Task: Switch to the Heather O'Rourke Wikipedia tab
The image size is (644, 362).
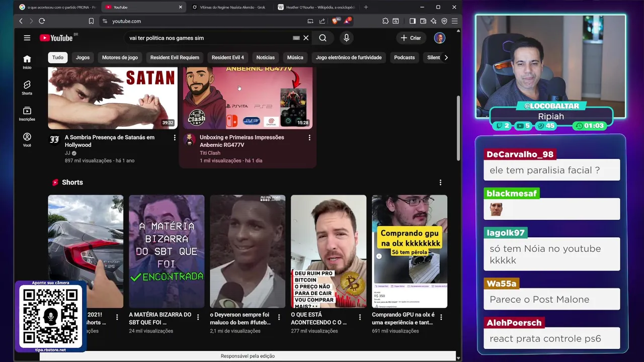Action: 316,7
